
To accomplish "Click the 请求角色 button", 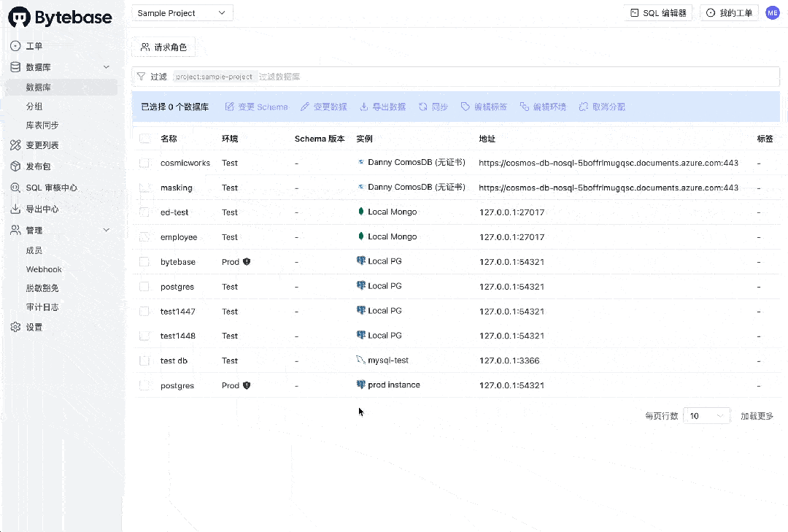I will (x=163, y=47).
